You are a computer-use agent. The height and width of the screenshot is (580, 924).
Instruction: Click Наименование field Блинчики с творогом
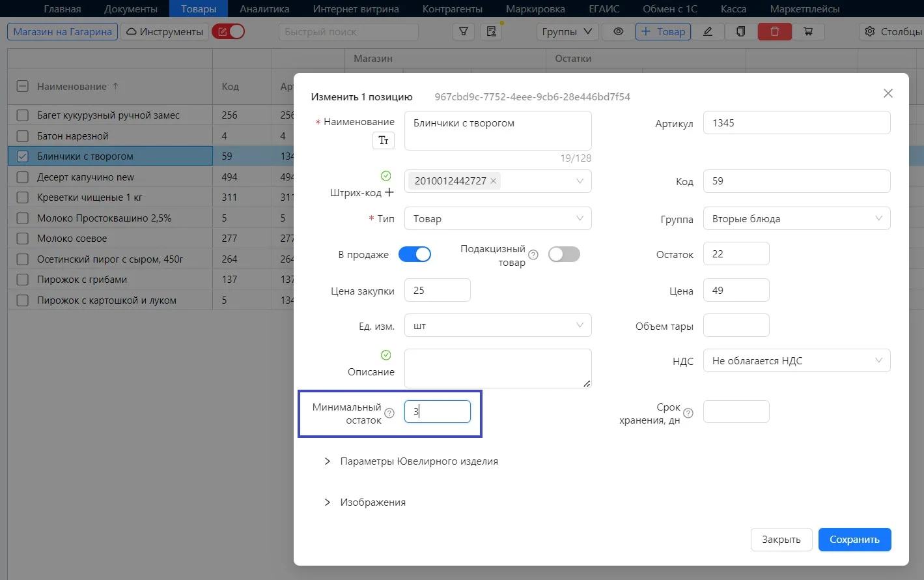498,130
